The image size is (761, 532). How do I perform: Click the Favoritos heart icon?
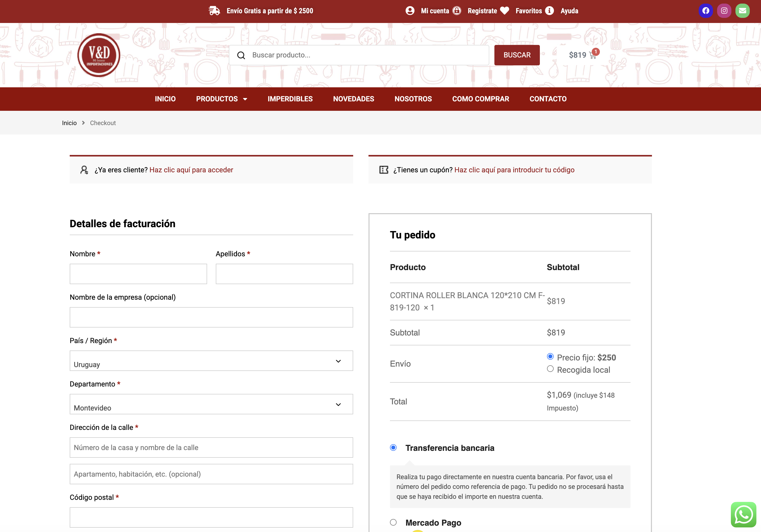point(504,11)
